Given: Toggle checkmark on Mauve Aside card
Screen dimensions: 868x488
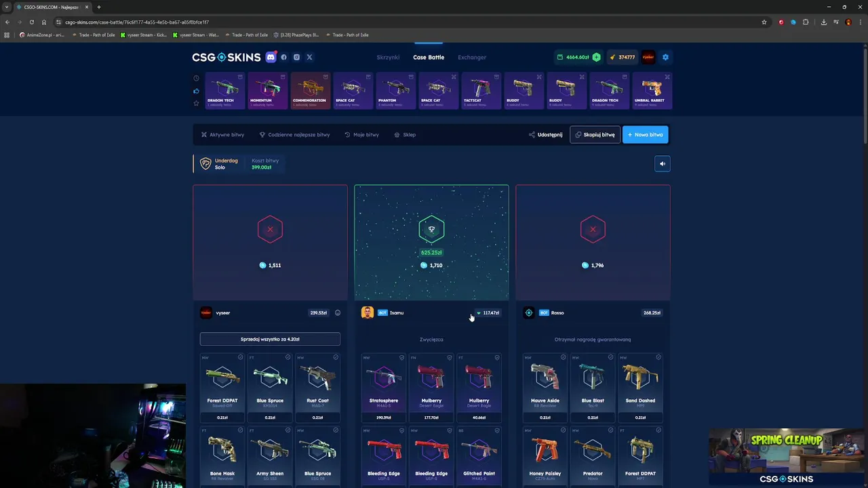Looking at the screenshot, I should (563, 357).
